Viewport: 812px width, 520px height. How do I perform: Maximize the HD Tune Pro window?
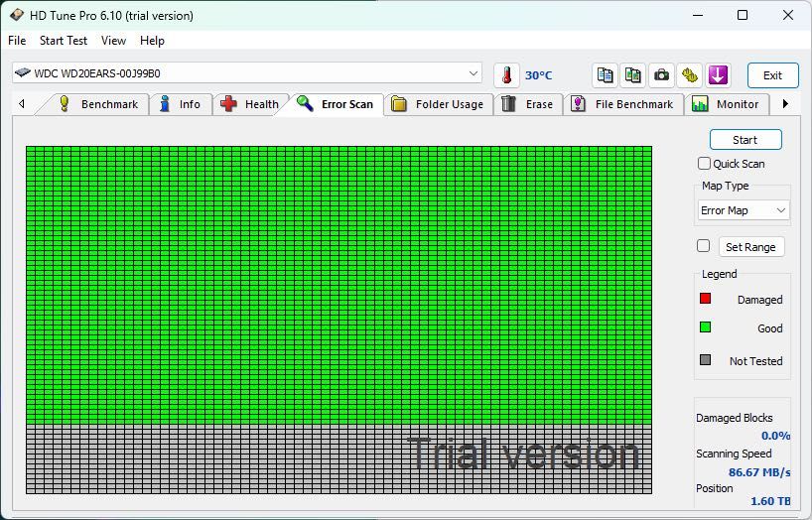743,15
